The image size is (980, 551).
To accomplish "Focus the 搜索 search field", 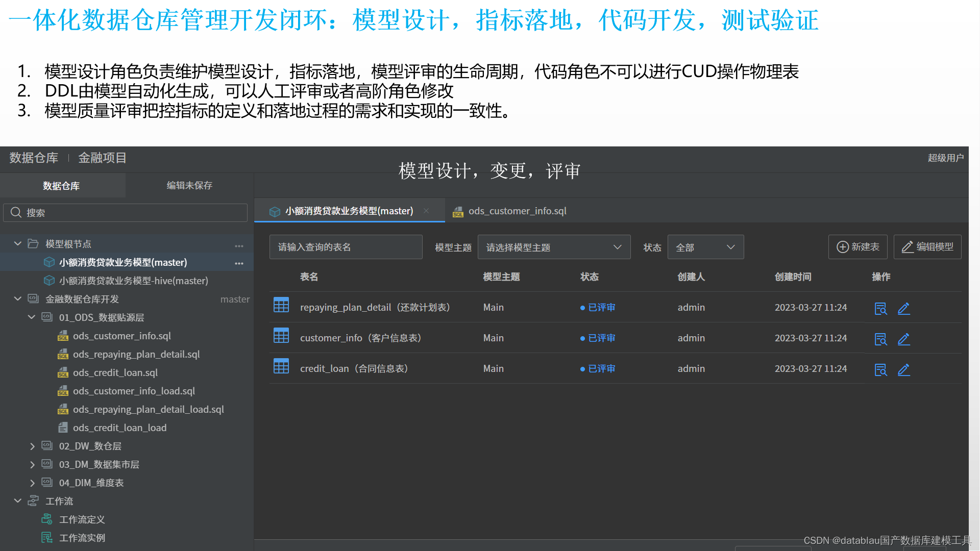I will tap(126, 212).
